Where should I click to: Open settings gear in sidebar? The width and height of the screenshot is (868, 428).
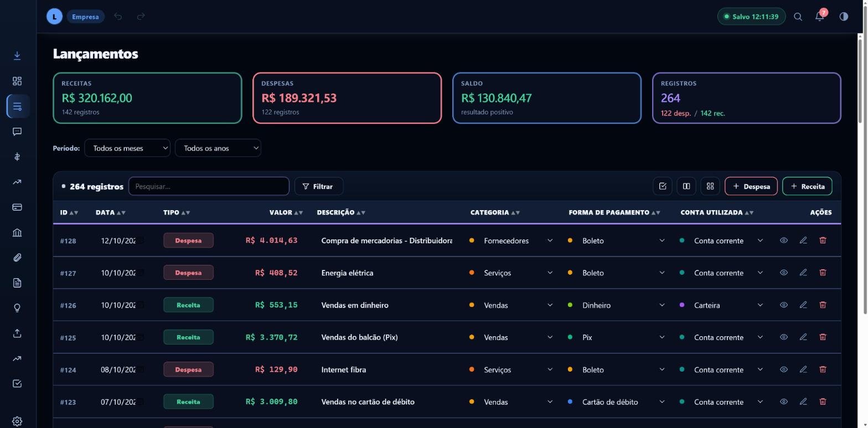(17, 421)
